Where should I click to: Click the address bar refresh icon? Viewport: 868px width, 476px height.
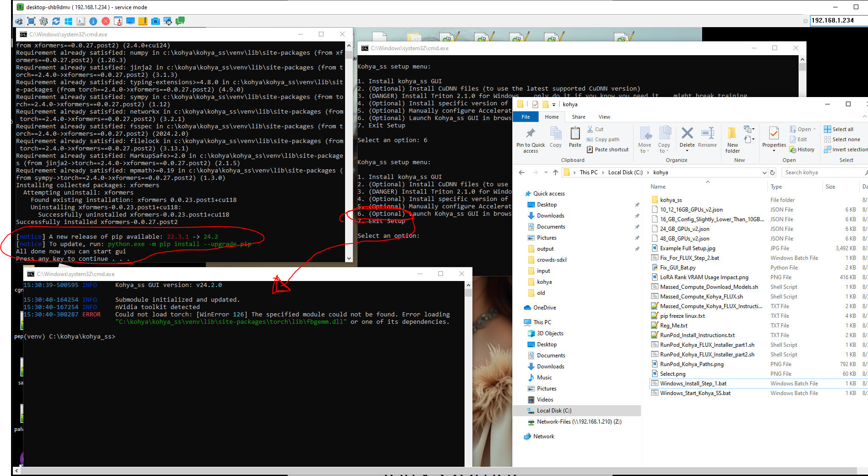[772, 172]
